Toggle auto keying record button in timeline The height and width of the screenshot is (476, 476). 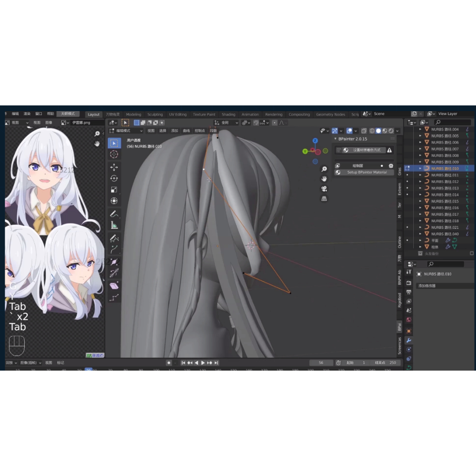(169, 363)
